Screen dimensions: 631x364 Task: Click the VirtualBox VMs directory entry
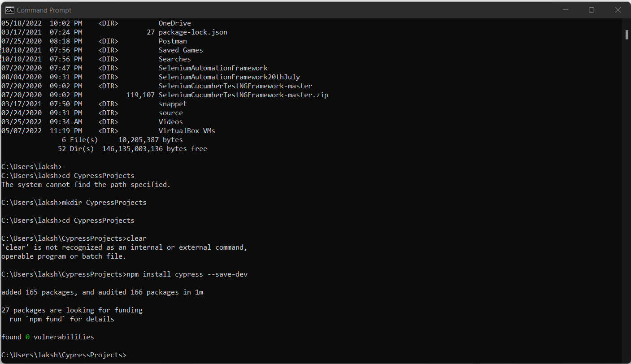187,131
